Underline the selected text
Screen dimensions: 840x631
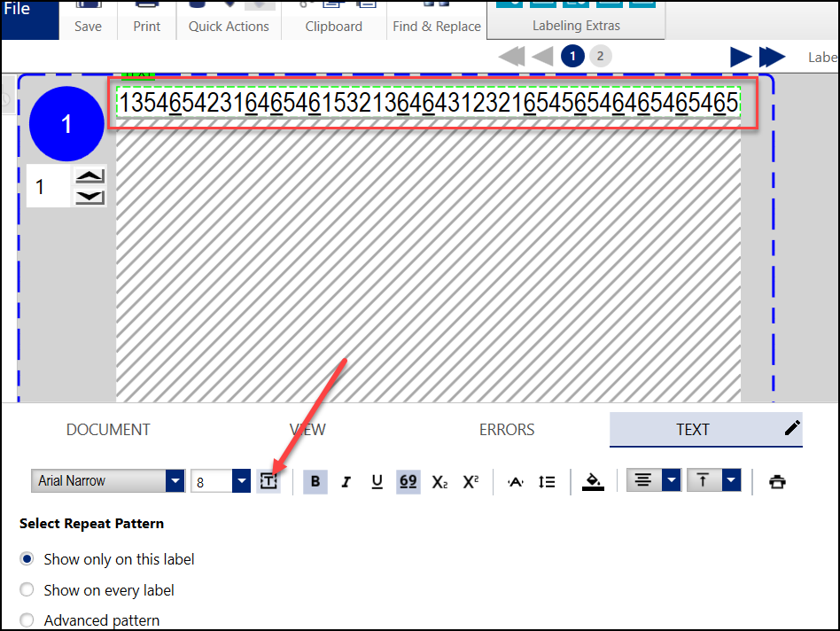(377, 481)
